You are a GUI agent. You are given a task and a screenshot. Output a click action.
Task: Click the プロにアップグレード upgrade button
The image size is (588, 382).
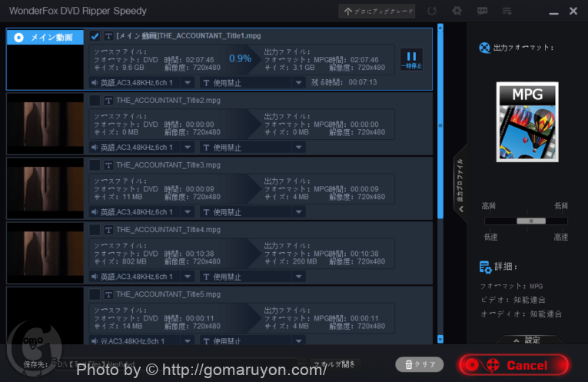tap(377, 12)
